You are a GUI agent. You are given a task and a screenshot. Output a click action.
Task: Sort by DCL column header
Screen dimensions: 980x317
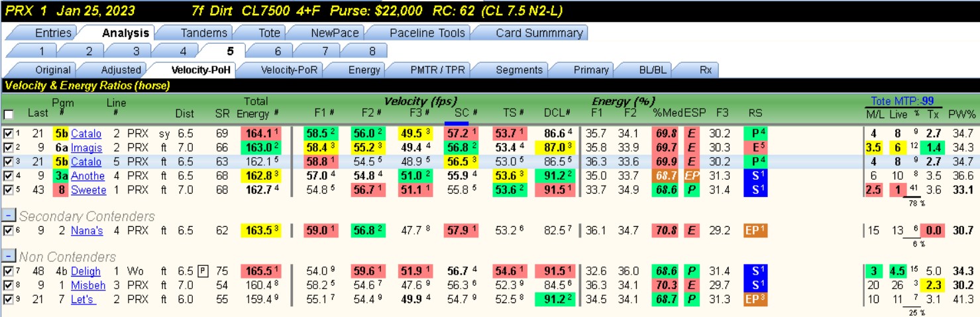coord(558,113)
